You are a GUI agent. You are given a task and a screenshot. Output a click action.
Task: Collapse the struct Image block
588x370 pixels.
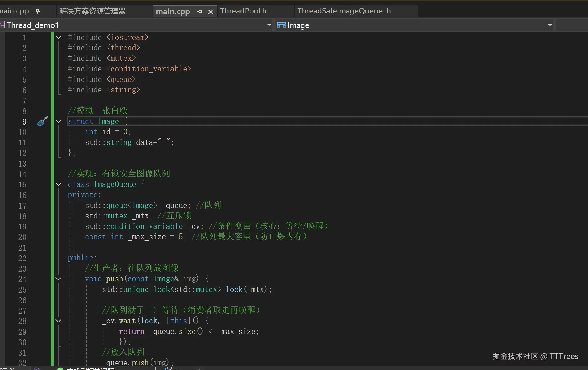[59, 121]
